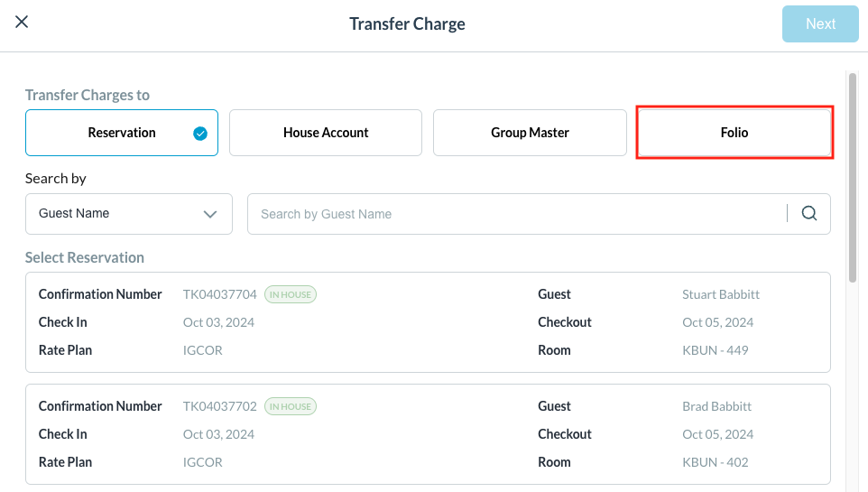Click the search magnifier icon
Viewport: 868px width, 492px height.
tap(809, 214)
